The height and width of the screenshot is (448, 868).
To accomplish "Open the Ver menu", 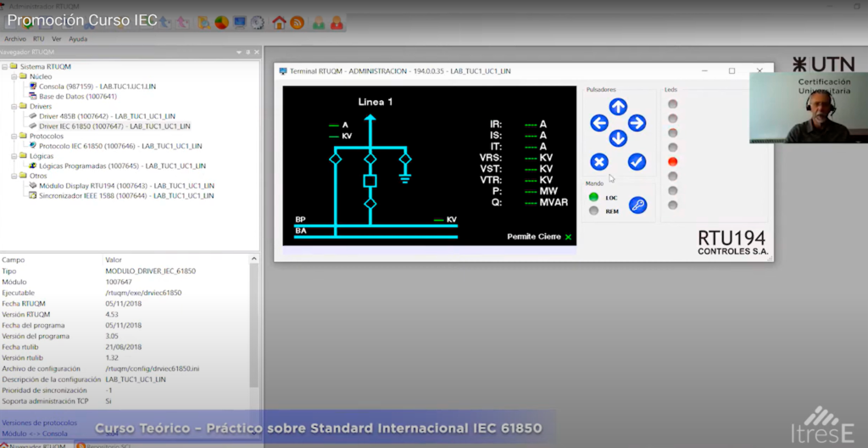I will click(57, 39).
